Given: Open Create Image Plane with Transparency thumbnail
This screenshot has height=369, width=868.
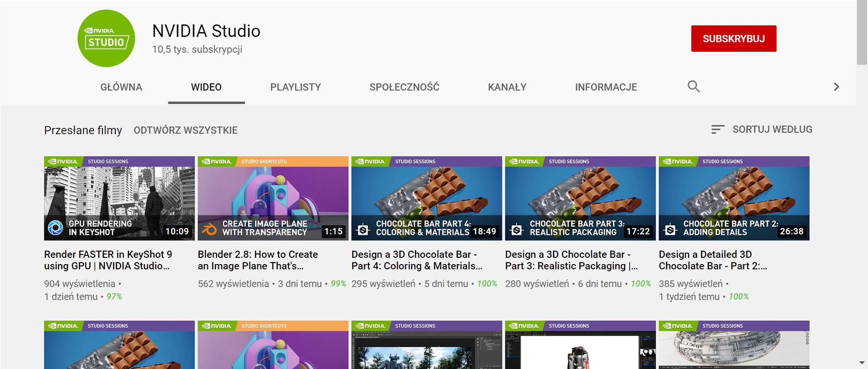Looking at the screenshot, I should point(273,198).
